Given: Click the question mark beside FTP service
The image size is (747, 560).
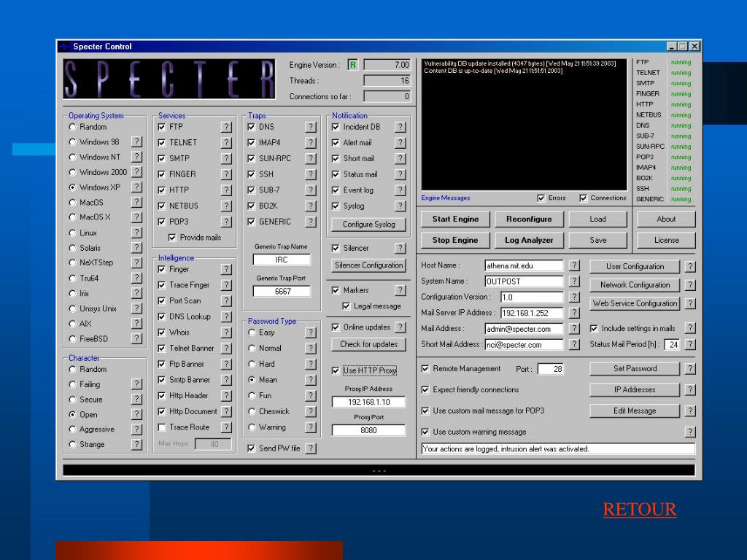Looking at the screenshot, I should [x=226, y=127].
